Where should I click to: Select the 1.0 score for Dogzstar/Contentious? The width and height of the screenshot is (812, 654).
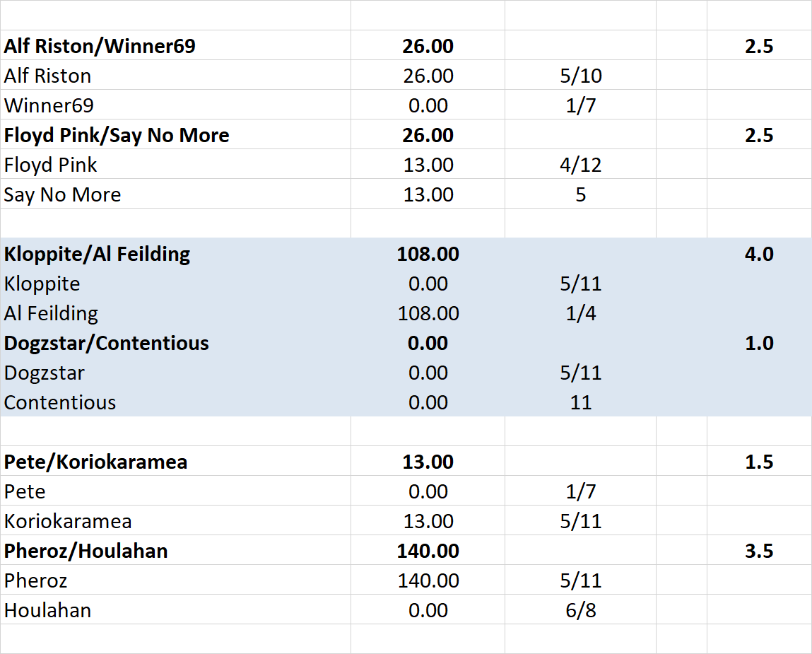[758, 344]
